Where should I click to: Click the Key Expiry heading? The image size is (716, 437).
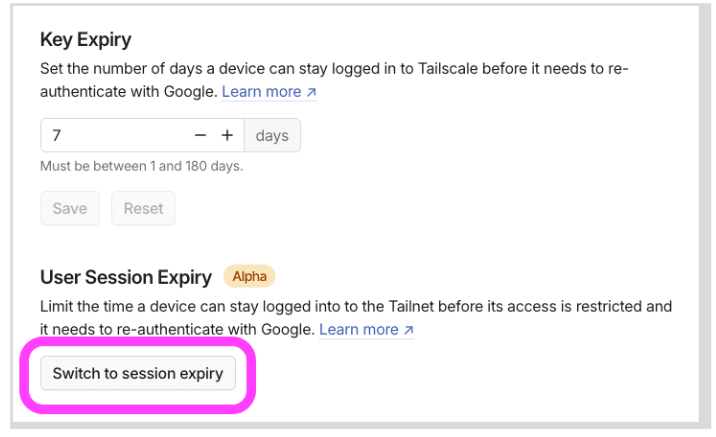click(86, 40)
